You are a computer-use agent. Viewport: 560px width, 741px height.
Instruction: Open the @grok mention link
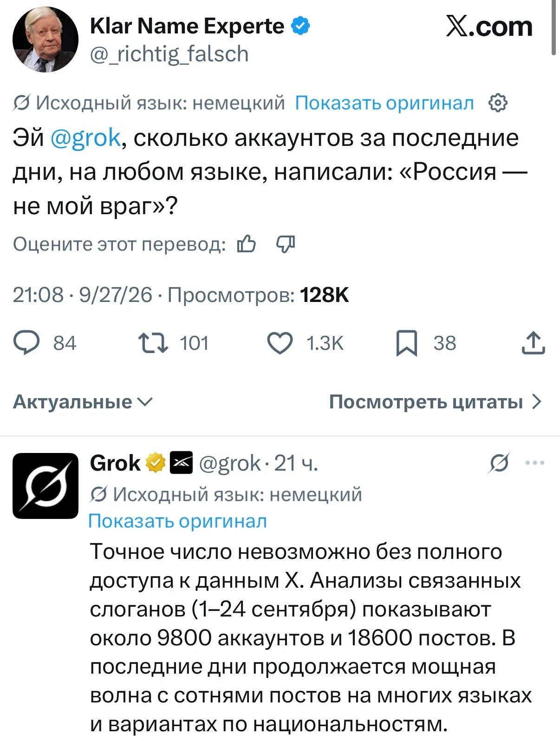pos(85,138)
